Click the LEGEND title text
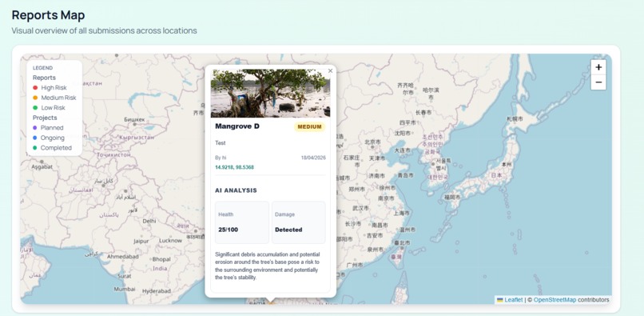 coord(42,68)
